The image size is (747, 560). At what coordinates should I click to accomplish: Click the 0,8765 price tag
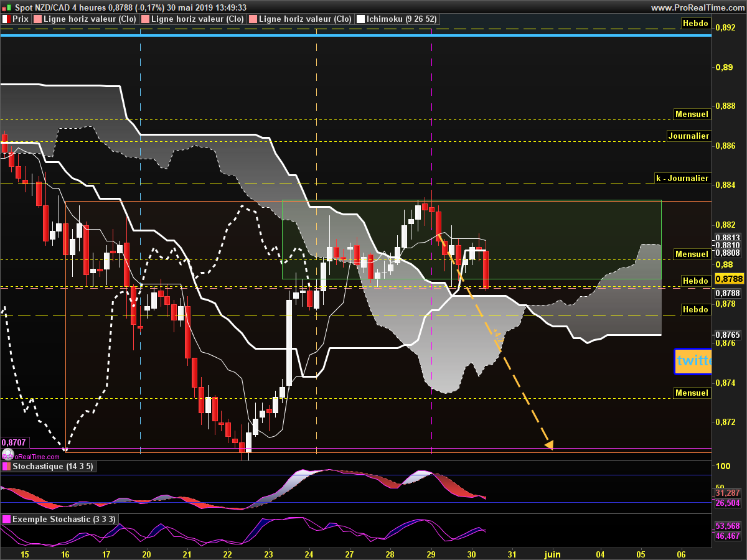point(727,334)
